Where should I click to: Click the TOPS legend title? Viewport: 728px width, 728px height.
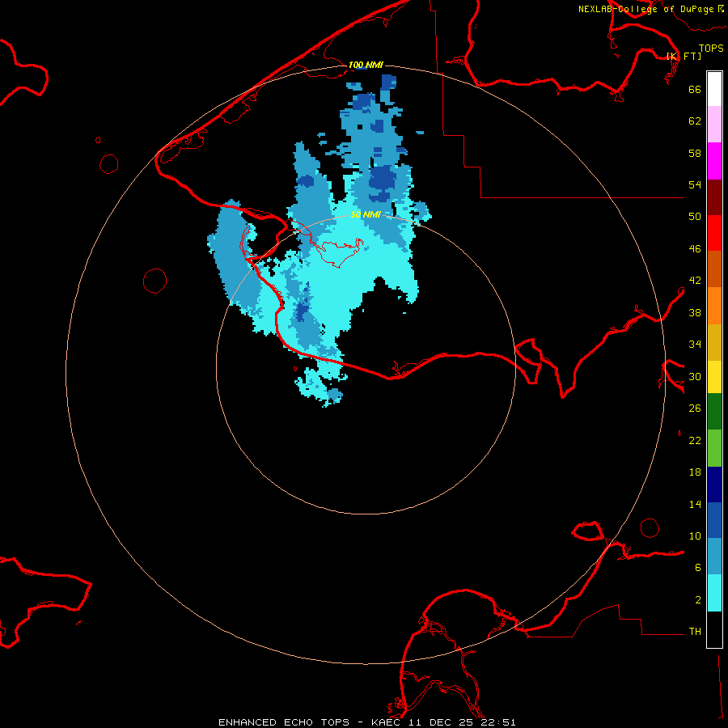(x=711, y=48)
